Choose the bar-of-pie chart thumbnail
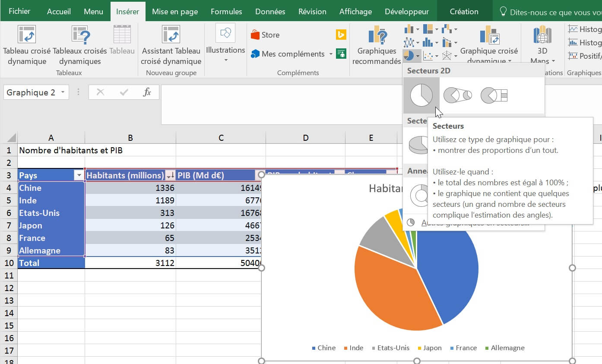602x364 pixels. (x=494, y=95)
